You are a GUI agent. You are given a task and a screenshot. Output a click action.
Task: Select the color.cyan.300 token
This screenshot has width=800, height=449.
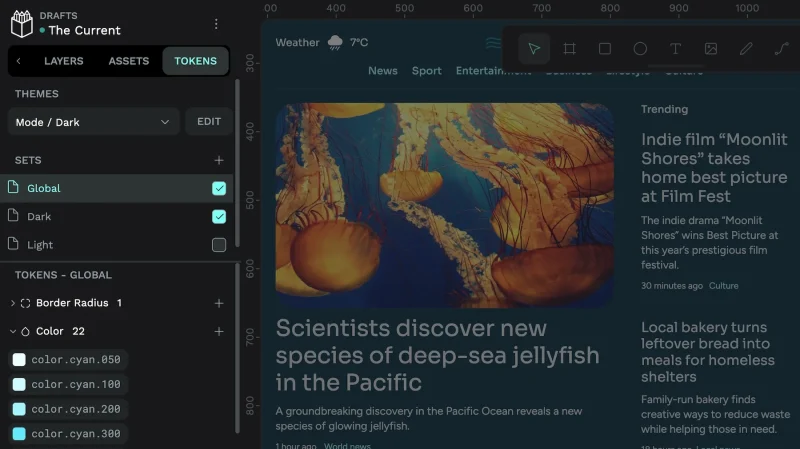click(68, 434)
